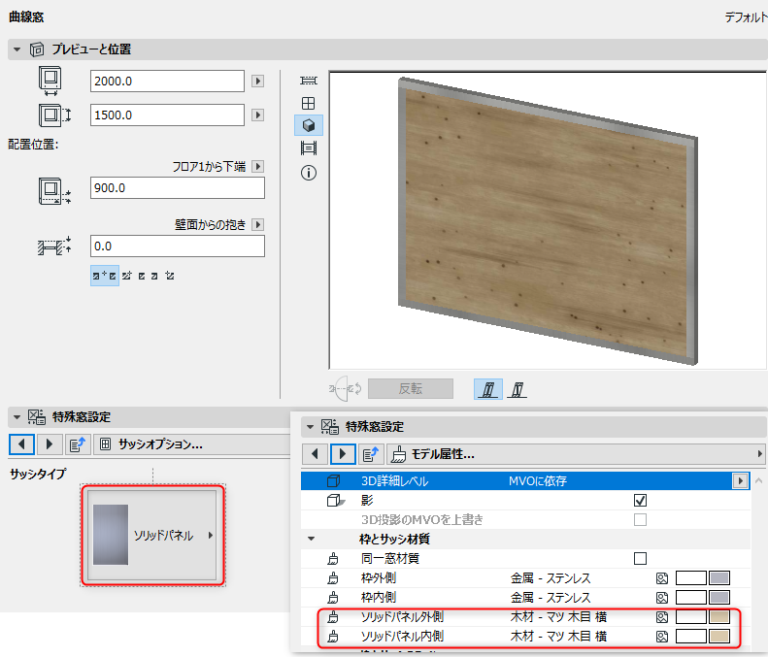Open arrow menu beside width 2000.0
Screen dimensions: 768x657
point(258,81)
